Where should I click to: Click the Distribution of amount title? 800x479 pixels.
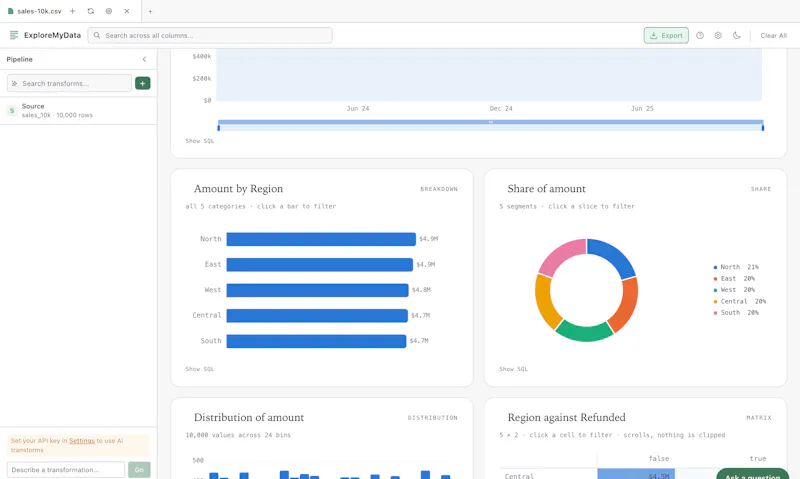248,417
